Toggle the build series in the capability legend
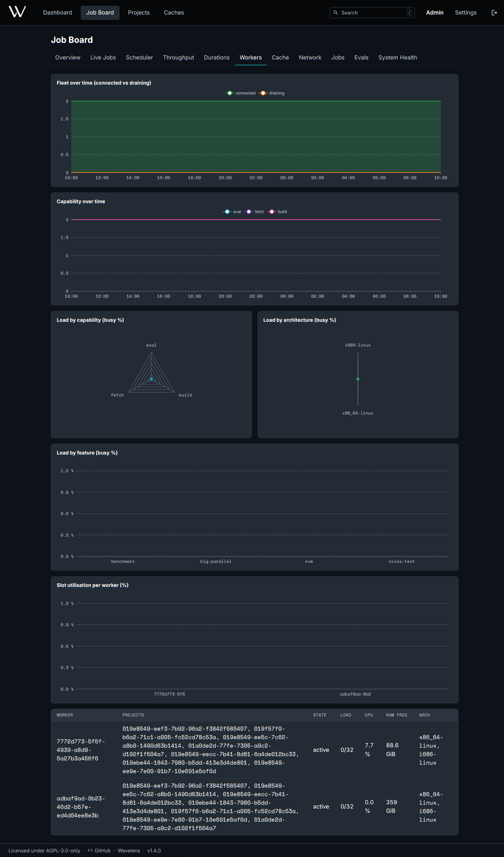This screenshot has width=504, height=857. click(x=277, y=212)
